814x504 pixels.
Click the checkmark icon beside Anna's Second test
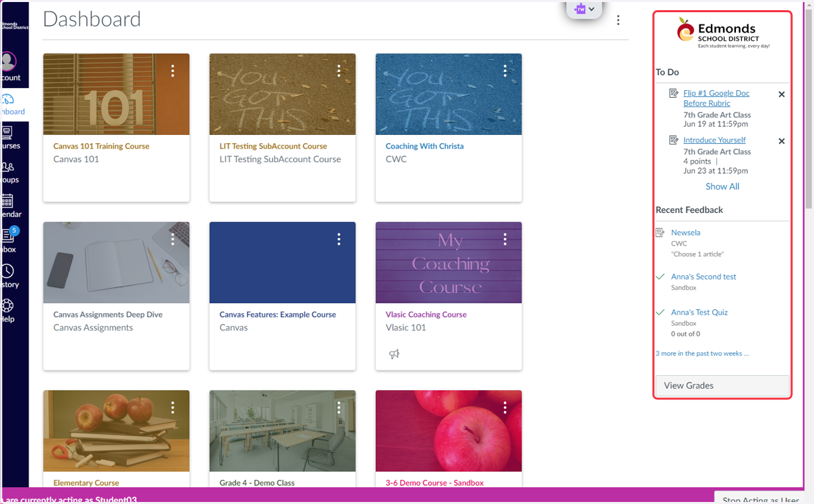click(660, 277)
